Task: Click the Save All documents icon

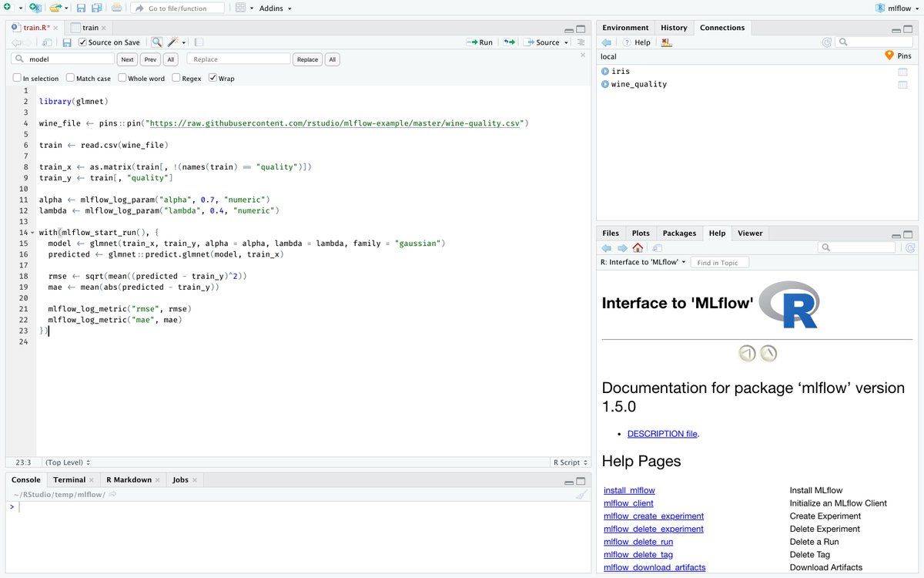Action: pos(96,8)
